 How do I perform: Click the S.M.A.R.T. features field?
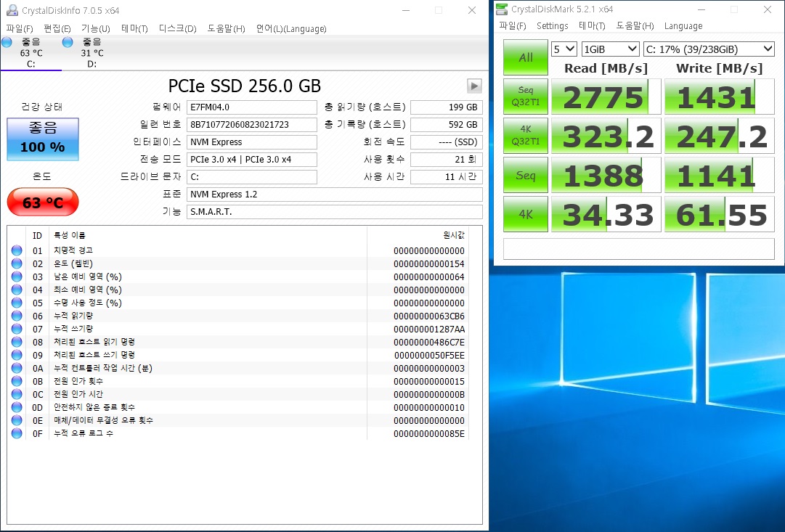335,212
